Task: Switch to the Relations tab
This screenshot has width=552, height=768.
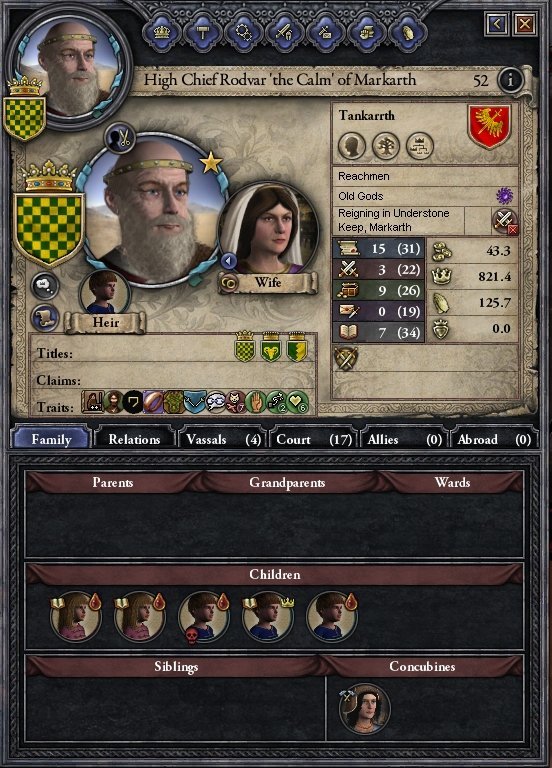Action: (x=134, y=439)
